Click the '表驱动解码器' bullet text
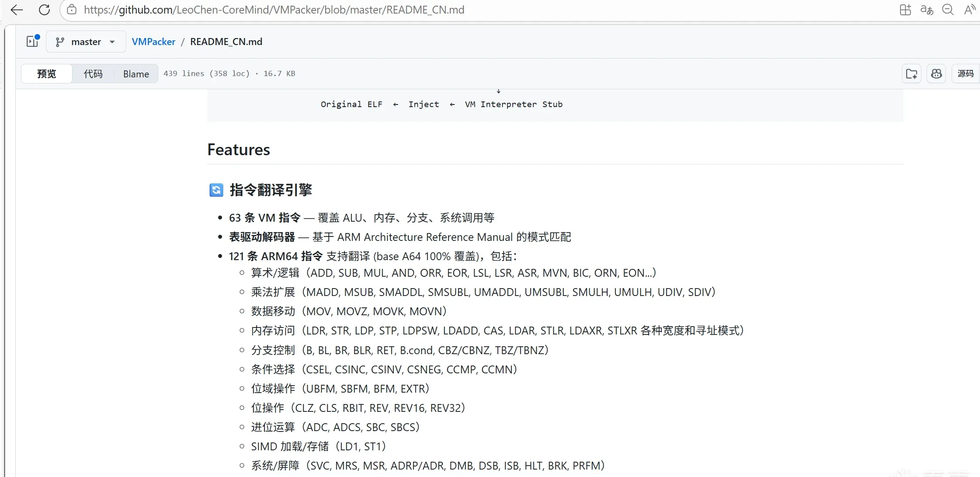The image size is (980, 477). tap(262, 237)
